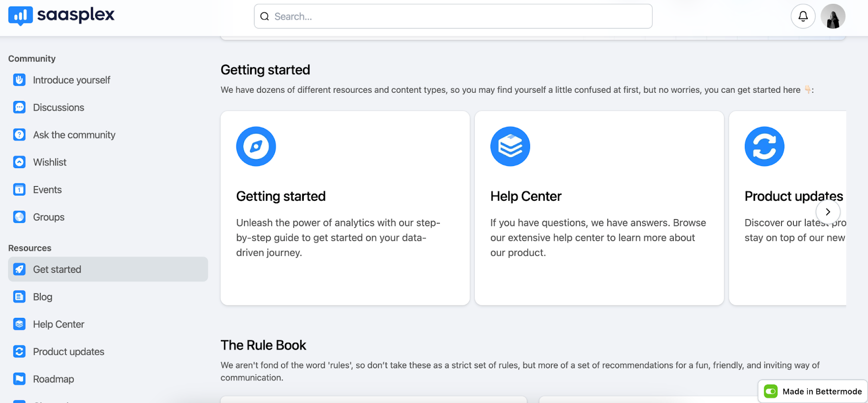Click the Events calendar icon
Viewport: 868px width, 403px height.
20,190
